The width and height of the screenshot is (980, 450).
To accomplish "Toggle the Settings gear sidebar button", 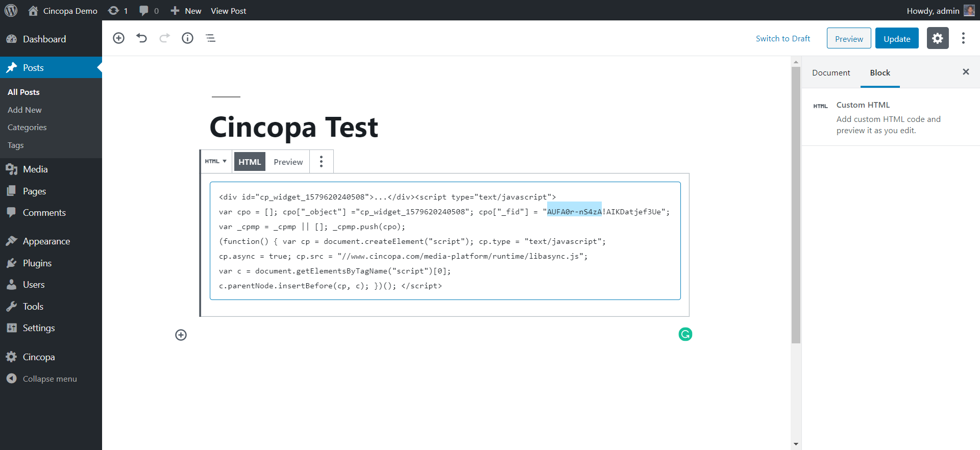I will click(x=937, y=38).
